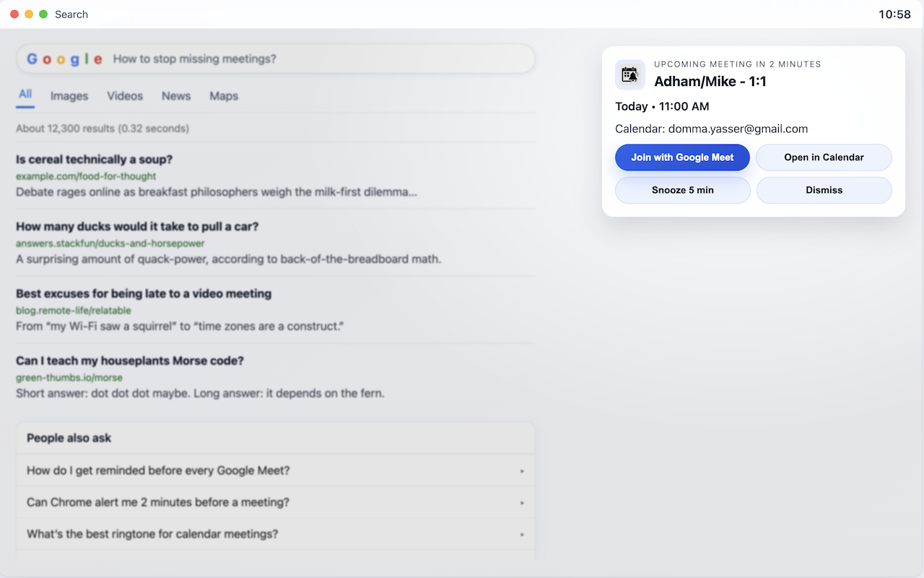Click the quack-power description text
This screenshot has height=578, width=924.
coord(228,259)
